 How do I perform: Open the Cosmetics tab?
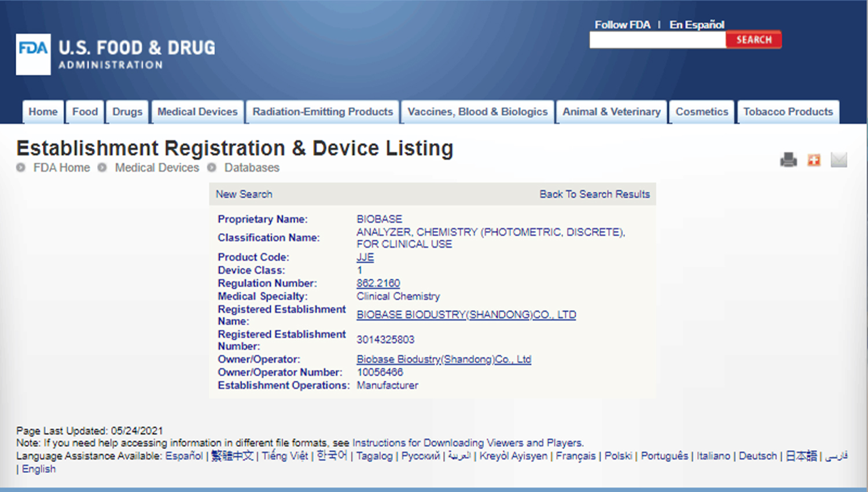coord(702,112)
